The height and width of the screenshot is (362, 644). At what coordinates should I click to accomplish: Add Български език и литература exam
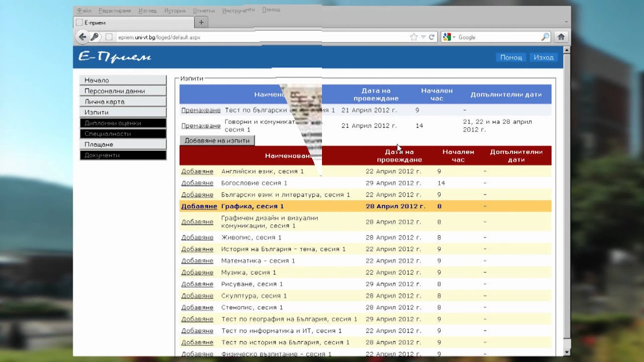197,195
